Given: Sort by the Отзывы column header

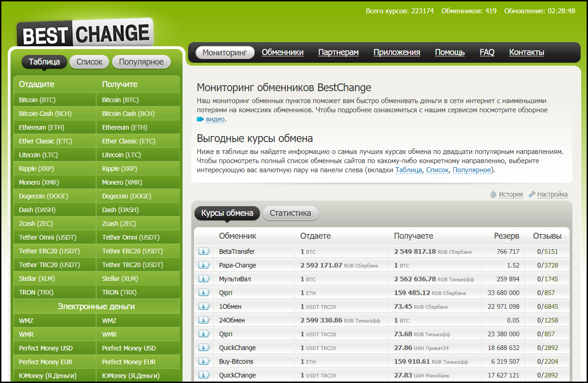Looking at the screenshot, I should pyautogui.click(x=547, y=236).
